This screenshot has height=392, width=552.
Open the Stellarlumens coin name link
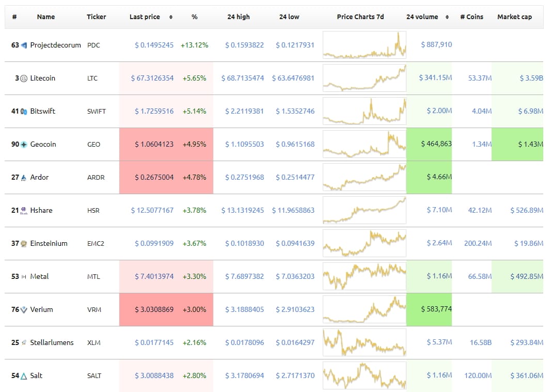coord(52,342)
